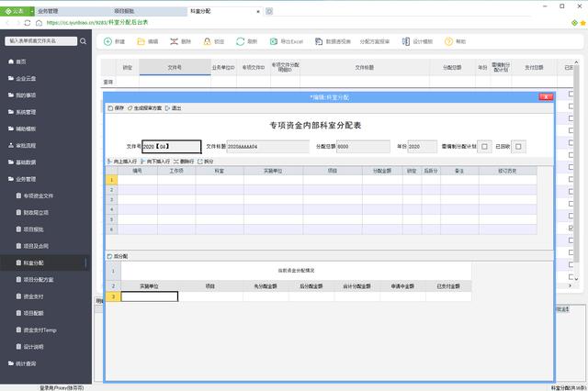Click the 向上插入行 (insert row above) icon
The image size is (588, 391).
pyautogui.click(x=110, y=162)
